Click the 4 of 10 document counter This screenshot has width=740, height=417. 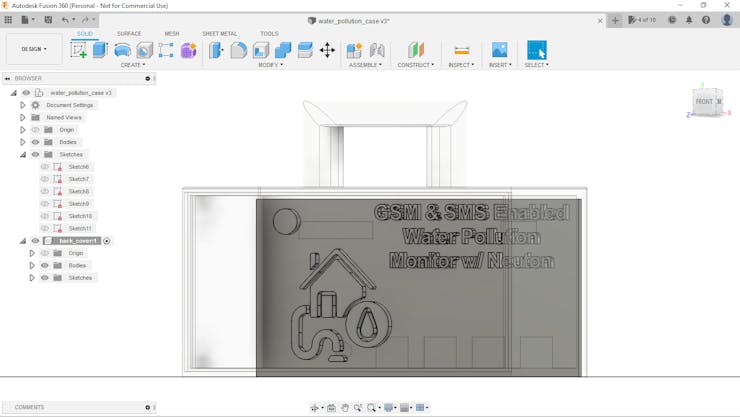pyautogui.click(x=642, y=20)
